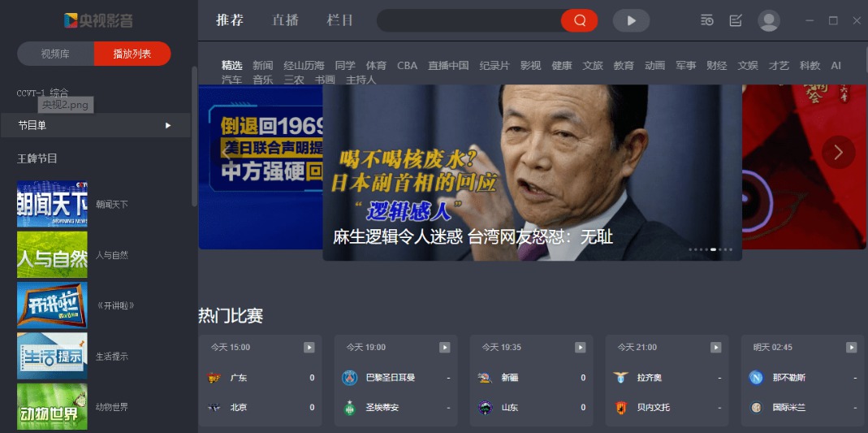Viewport: 868px width, 433px height.
Task: Click the play button next to search
Action: (x=631, y=20)
